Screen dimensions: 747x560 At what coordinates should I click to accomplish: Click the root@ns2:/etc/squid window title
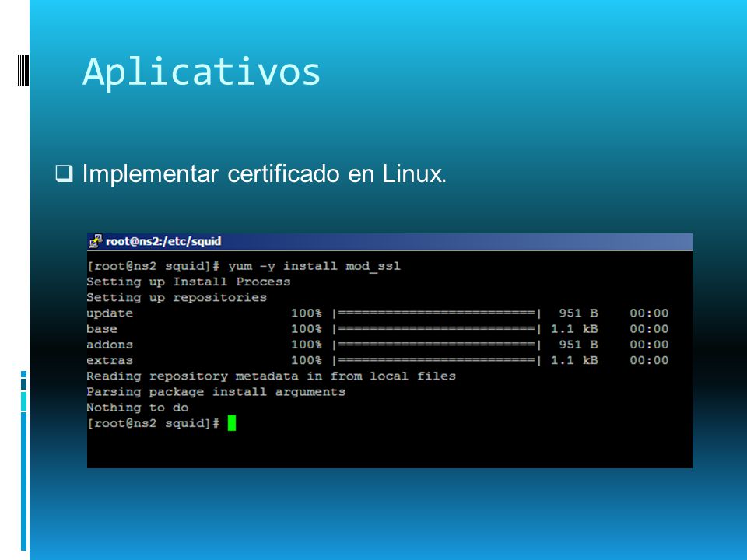[x=163, y=241]
